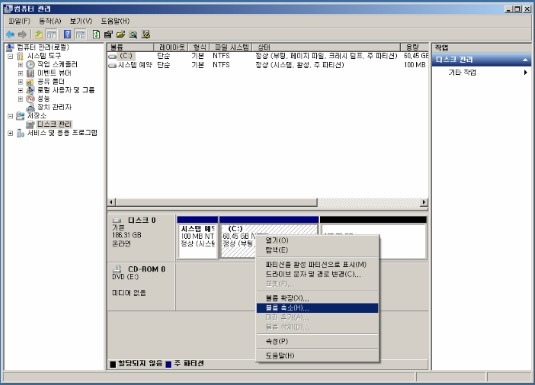
Task: Click the horizontal scrollbar thumb
Action: [x=216, y=202]
